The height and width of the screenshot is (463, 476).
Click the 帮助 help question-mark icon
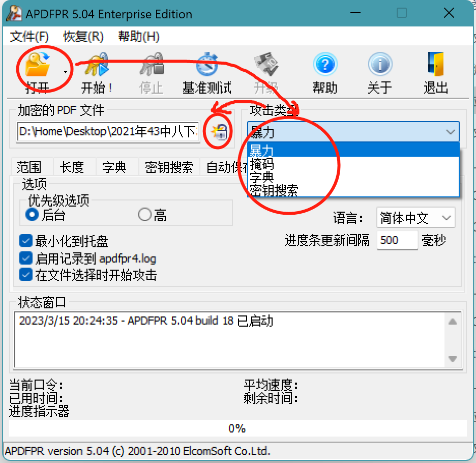(x=325, y=64)
